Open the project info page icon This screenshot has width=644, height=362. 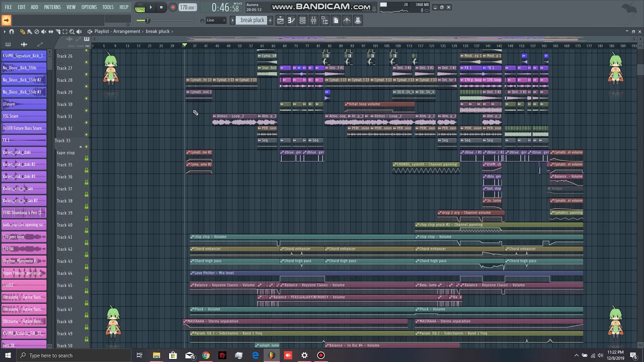pos(336,20)
